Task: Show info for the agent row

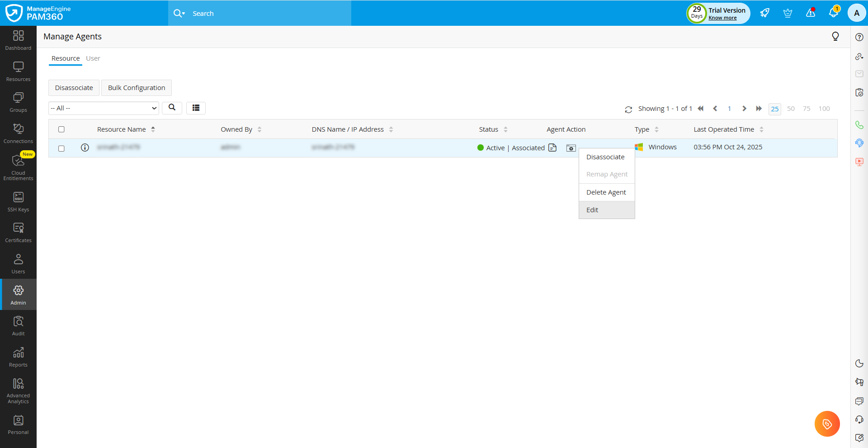Action: point(85,148)
